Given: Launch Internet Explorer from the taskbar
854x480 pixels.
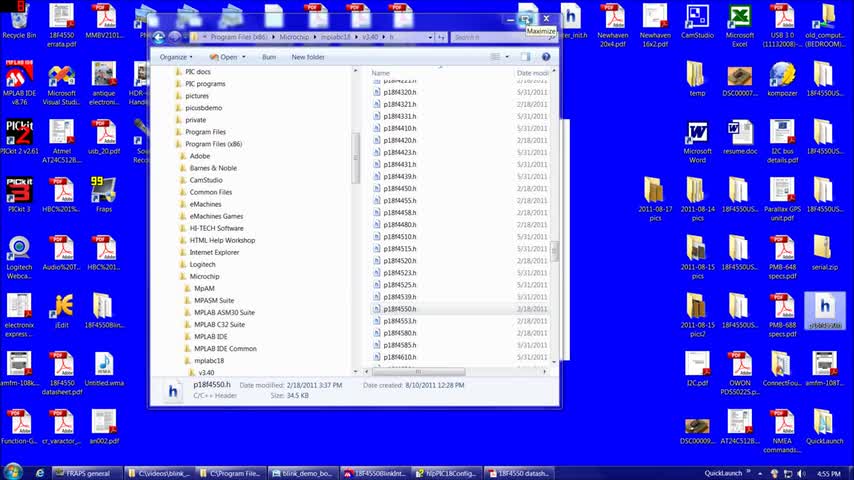Looking at the screenshot, I should click(40, 473).
